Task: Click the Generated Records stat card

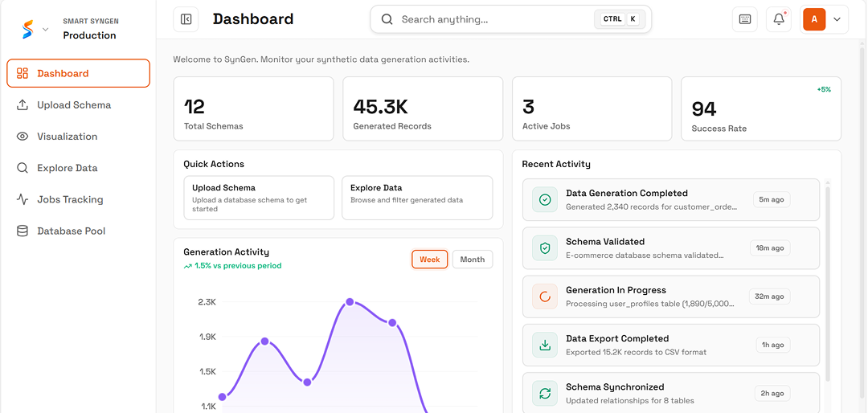Action: 423,108
